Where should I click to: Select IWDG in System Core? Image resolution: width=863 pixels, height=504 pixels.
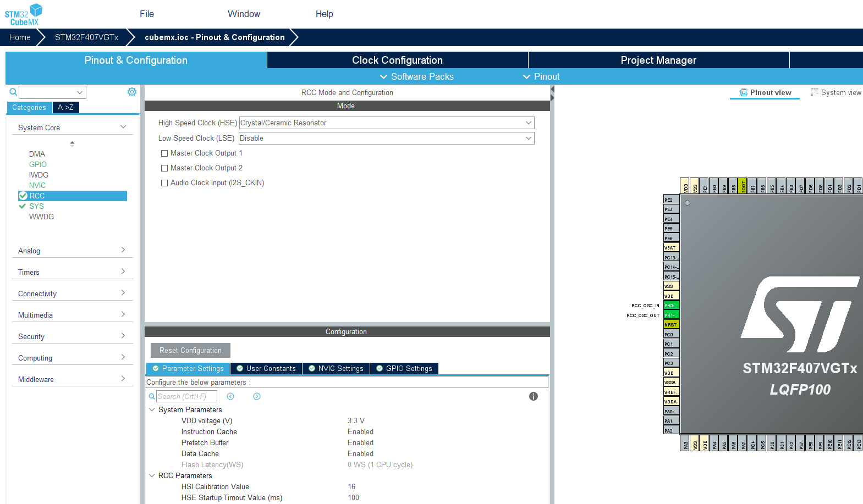click(39, 175)
